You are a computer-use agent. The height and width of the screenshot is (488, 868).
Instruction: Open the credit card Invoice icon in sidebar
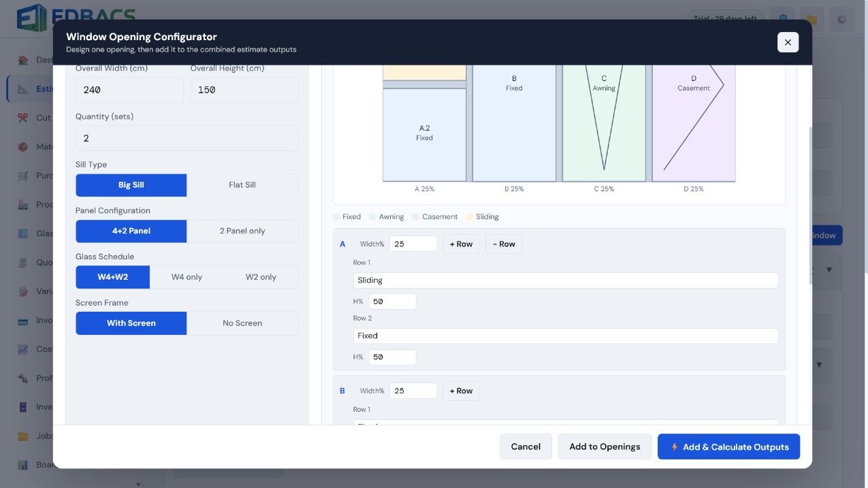(x=23, y=321)
